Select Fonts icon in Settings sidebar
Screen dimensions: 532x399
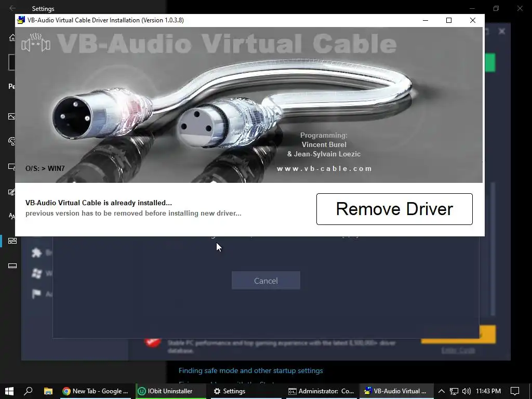[x=12, y=216]
